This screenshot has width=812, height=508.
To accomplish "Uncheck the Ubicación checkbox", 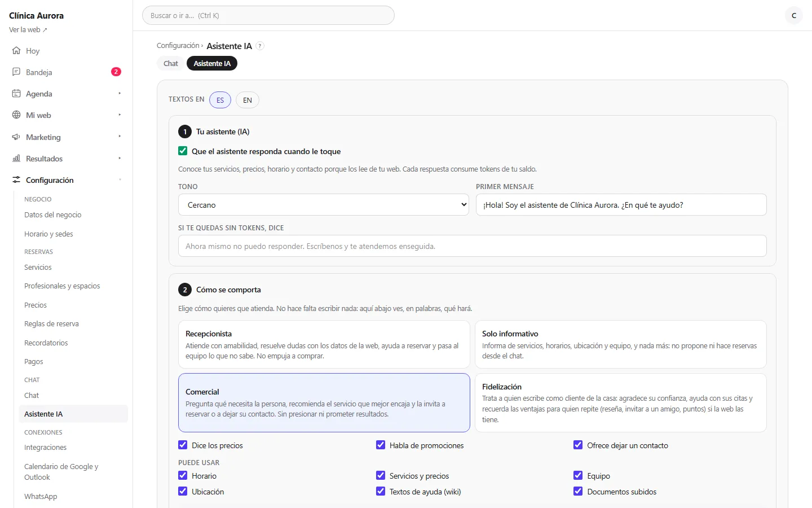I will click(x=183, y=491).
